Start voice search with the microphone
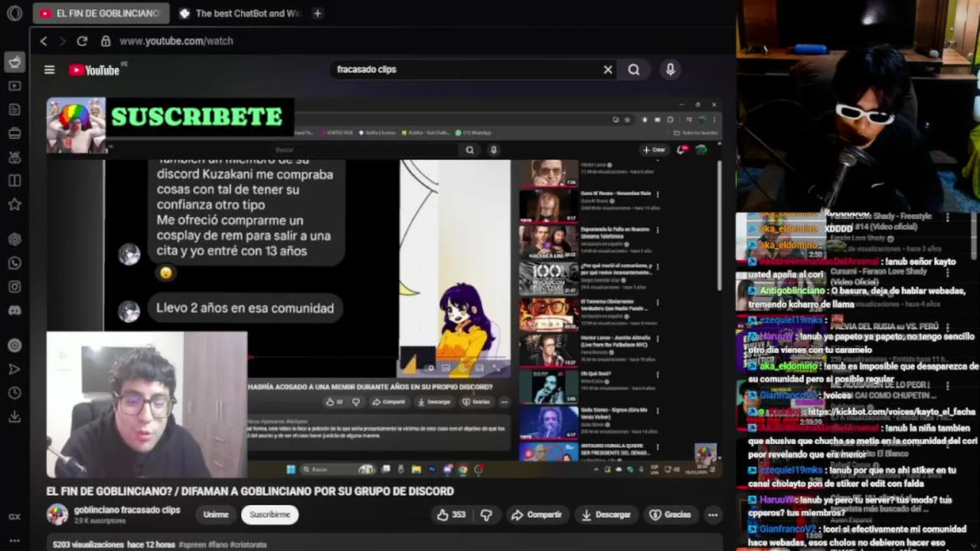The width and height of the screenshot is (980, 551). point(671,70)
